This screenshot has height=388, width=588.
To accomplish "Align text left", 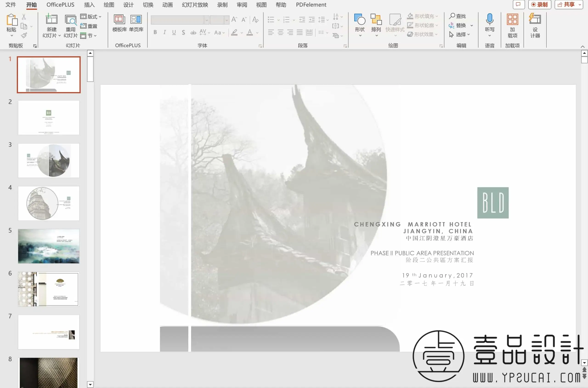I will coord(271,32).
